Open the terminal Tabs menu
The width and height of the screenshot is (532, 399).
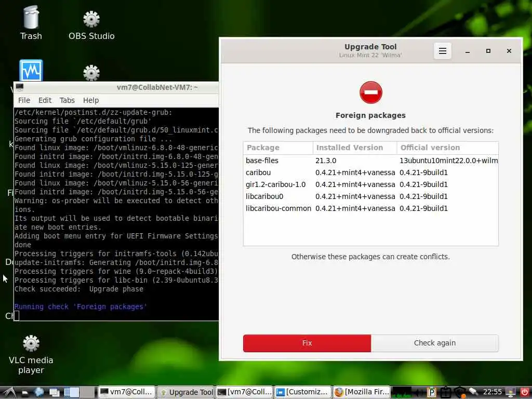[67, 100]
